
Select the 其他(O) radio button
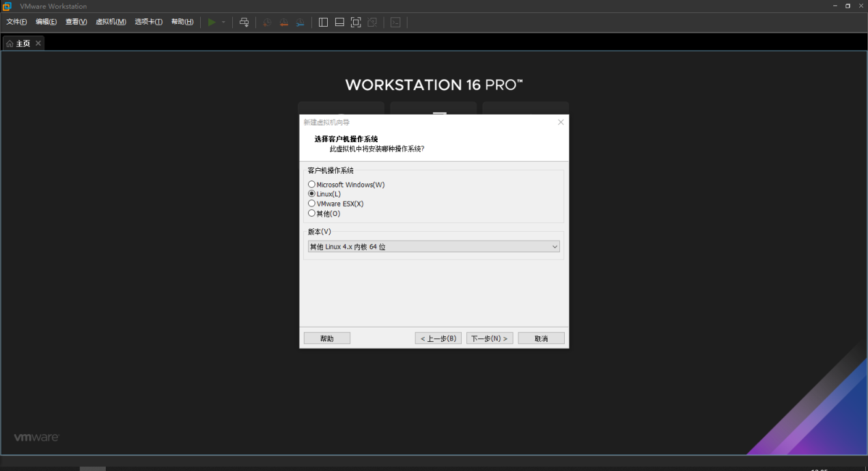click(311, 213)
